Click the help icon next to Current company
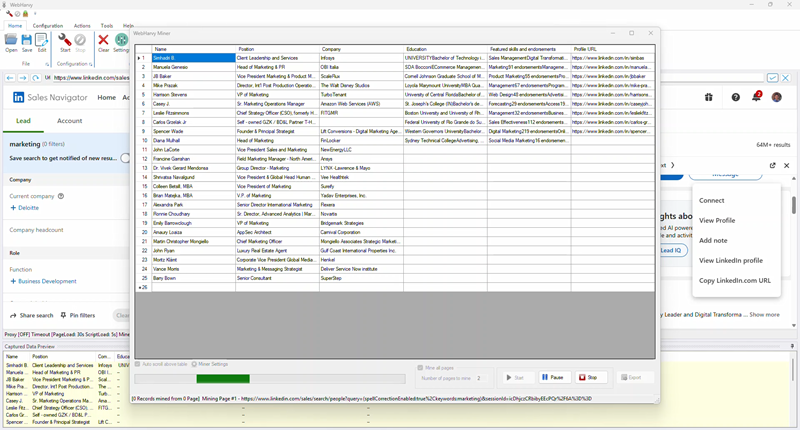Screen dimensions: 800x430 pos(61,196)
